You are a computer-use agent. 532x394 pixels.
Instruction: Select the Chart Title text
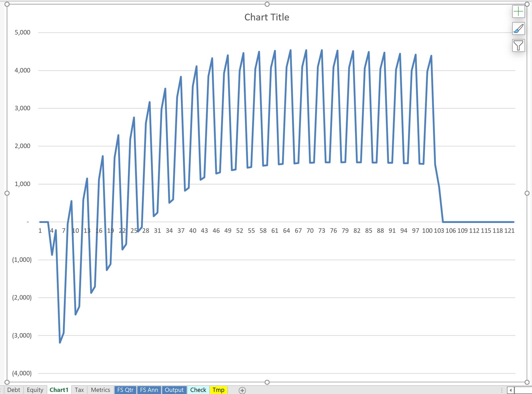(x=267, y=17)
